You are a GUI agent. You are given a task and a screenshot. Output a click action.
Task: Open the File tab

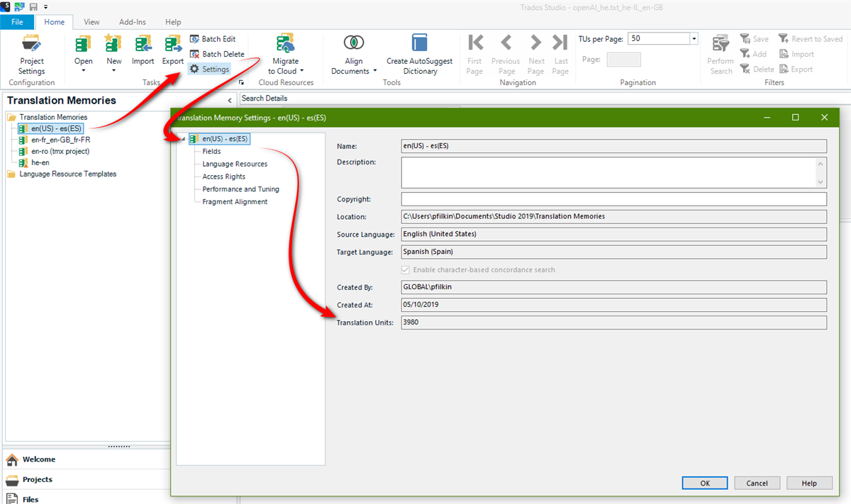pos(17,22)
